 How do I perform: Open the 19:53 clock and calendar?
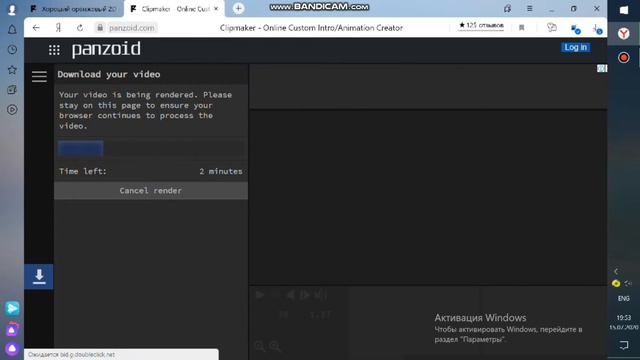click(624, 322)
